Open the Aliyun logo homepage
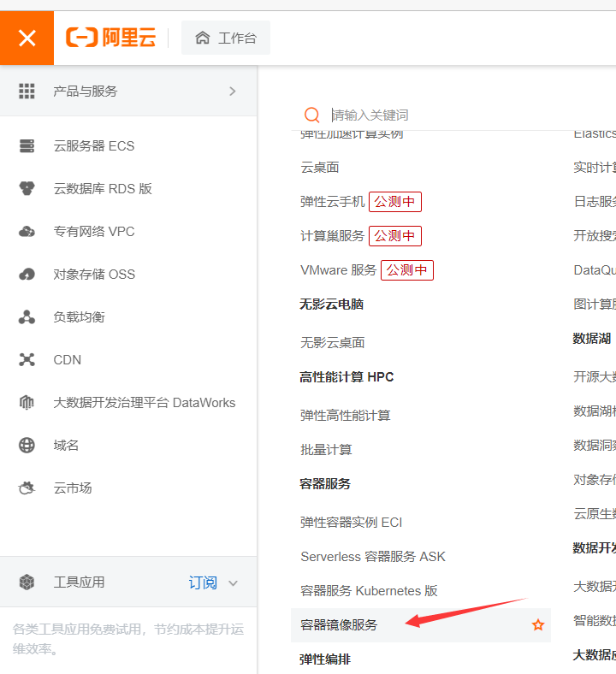Screen dimensions: 616x674 coord(110,38)
